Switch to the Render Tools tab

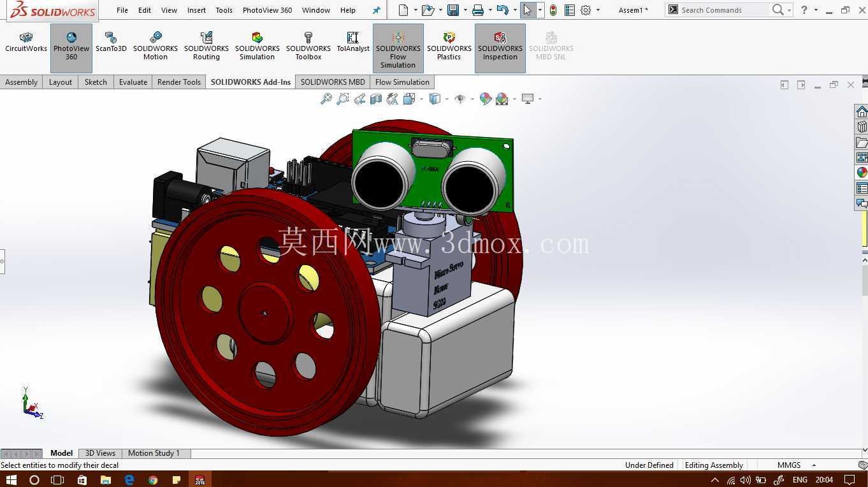(x=179, y=82)
